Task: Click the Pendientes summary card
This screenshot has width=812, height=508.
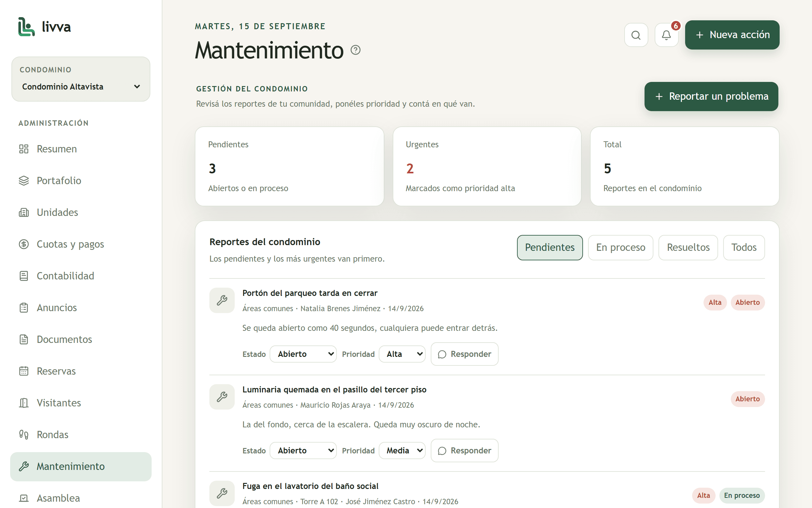Action: 289,166
